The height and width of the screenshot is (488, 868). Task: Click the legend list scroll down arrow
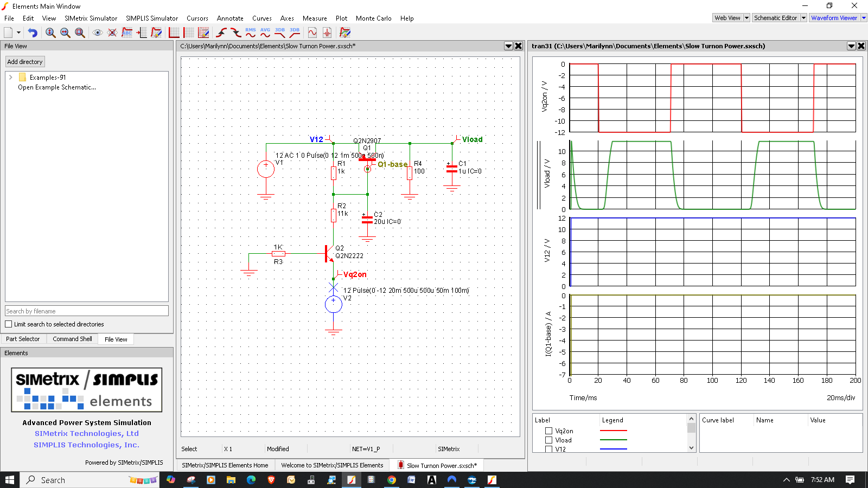tap(691, 448)
